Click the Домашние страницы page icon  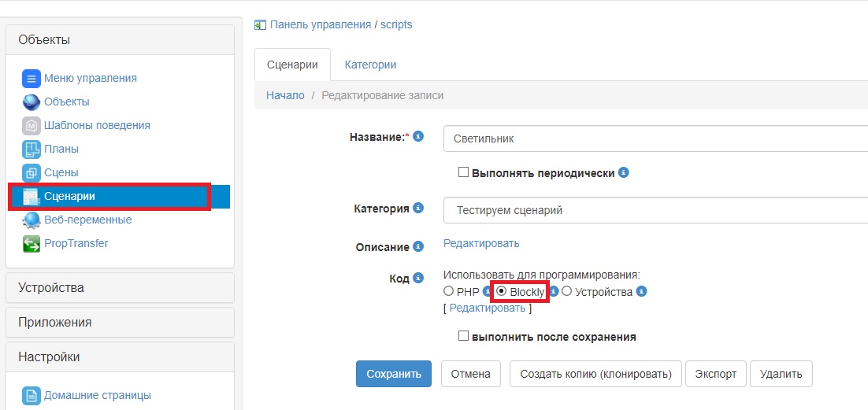[32, 396]
